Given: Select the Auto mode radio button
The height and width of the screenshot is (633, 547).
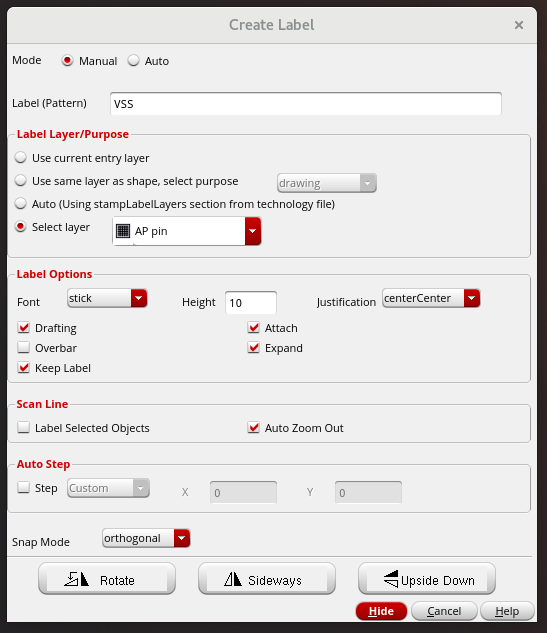Looking at the screenshot, I should point(133,61).
